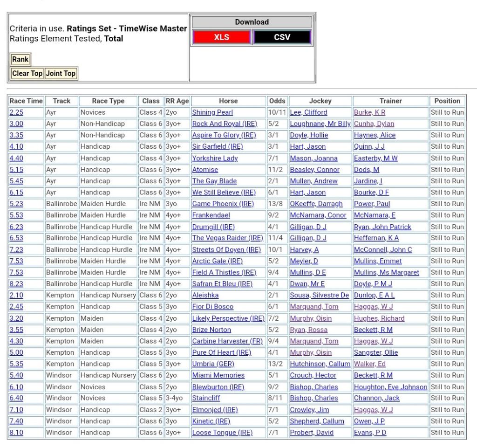Click trainer Houghton, Eve Johnson
The image size is (477, 448).
coord(390,387)
